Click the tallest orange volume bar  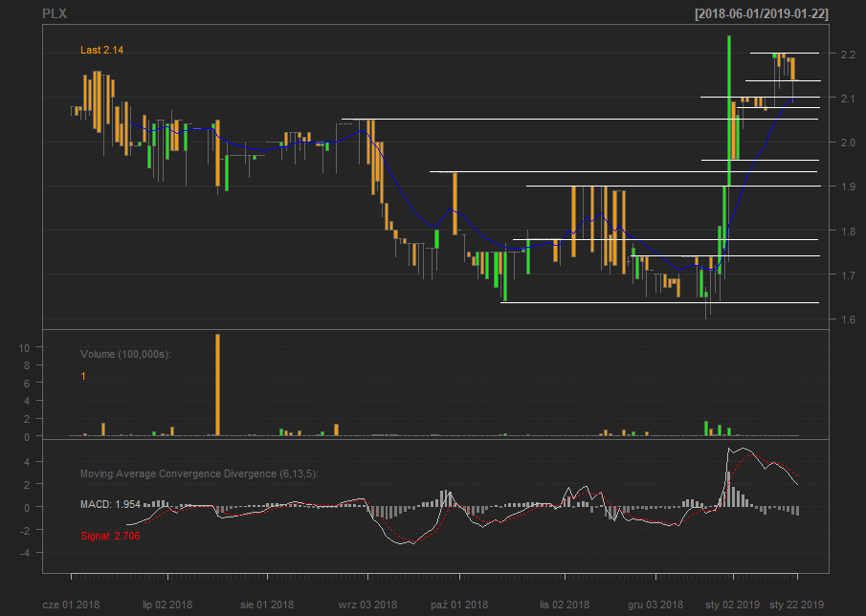pyautogui.click(x=217, y=385)
